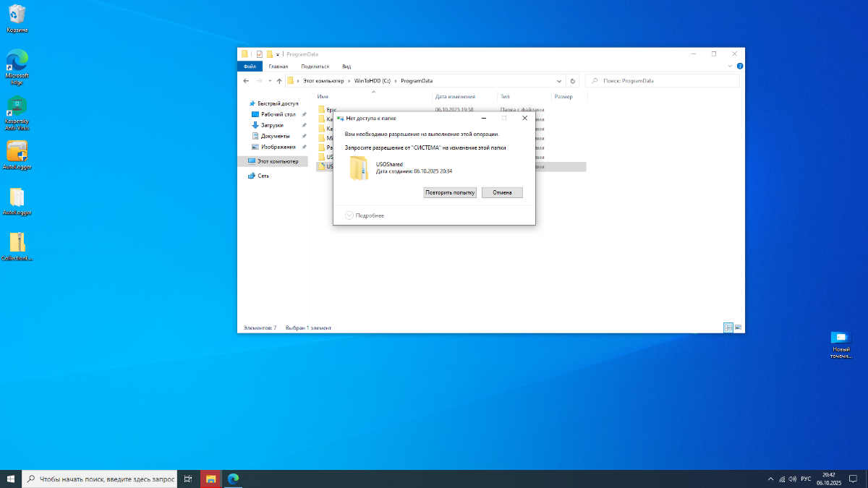
Task: Open address bar history dropdown
Action: coord(559,81)
